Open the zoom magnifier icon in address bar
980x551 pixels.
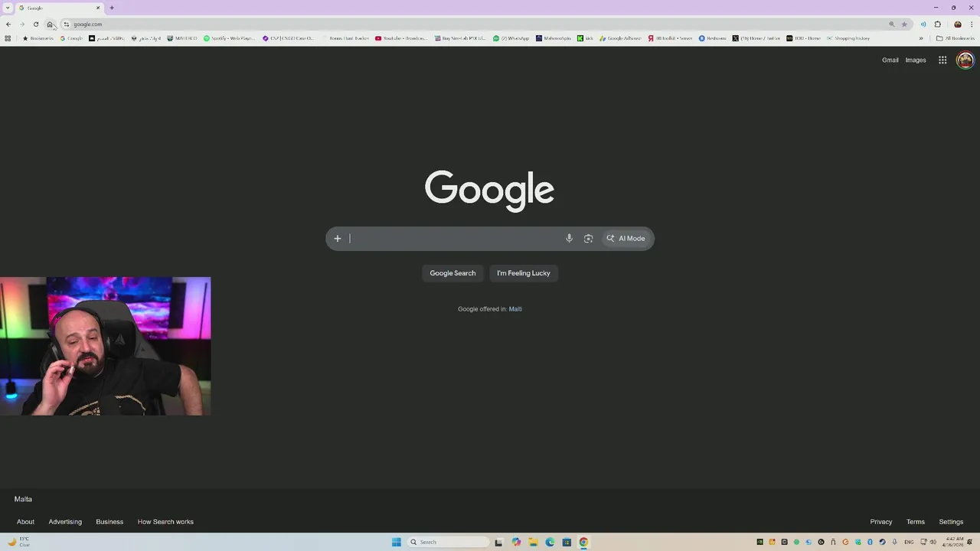892,24
